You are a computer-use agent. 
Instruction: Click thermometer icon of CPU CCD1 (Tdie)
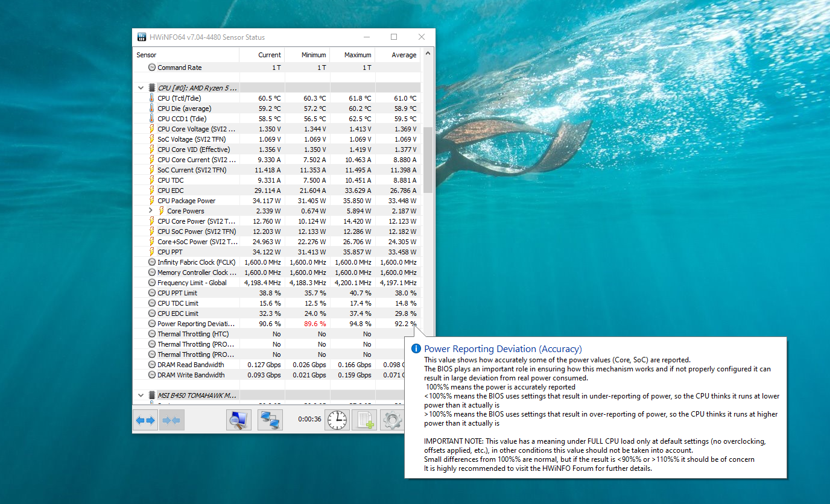[151, 119]
